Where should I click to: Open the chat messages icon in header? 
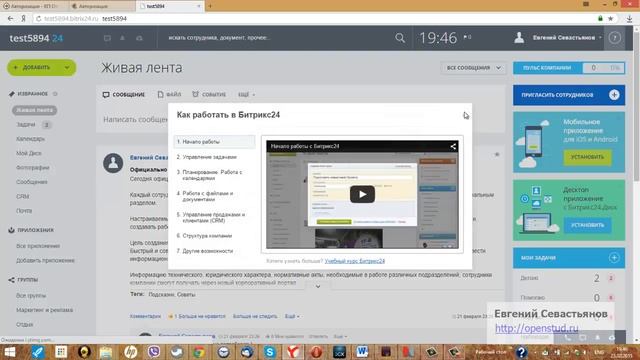click(107, 38)
